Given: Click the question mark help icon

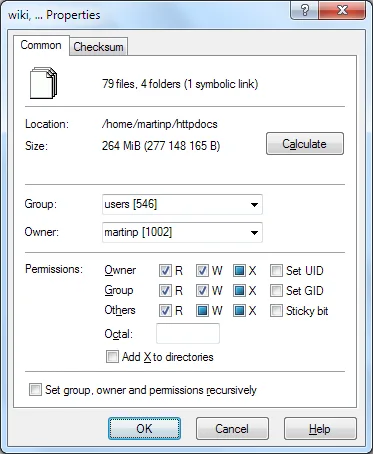Looking at the screenshot, I should 305,10.
